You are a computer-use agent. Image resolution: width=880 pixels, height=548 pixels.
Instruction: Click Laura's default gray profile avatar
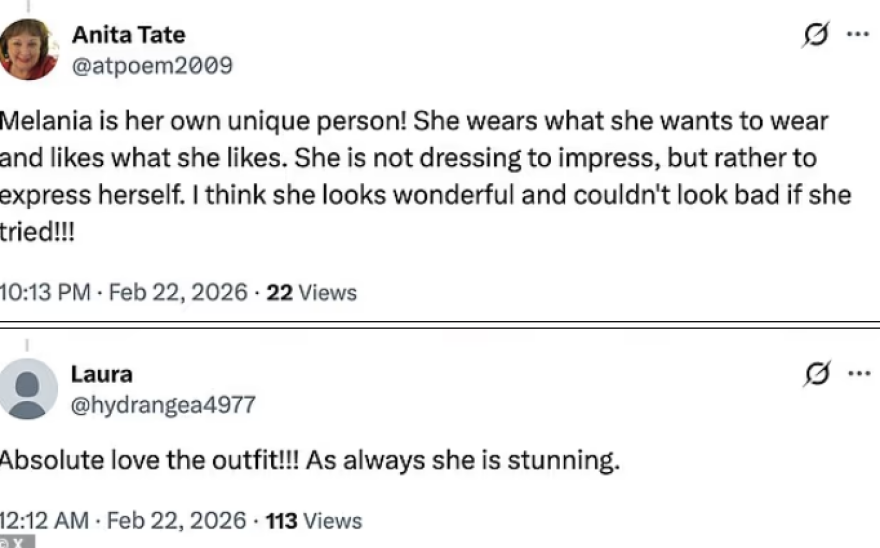point(27,389)
